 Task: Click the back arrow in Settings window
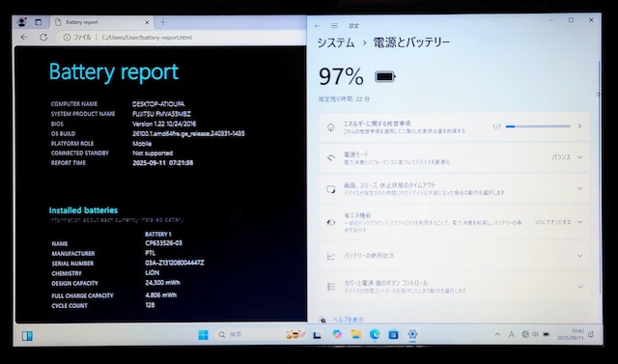pyautogui.click(x=318, y=26)
